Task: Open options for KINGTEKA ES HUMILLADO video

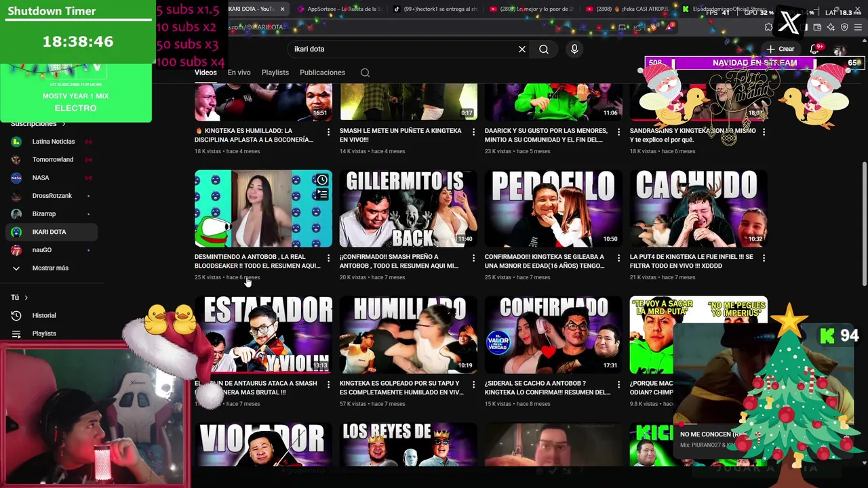Action: coord(328,132)
